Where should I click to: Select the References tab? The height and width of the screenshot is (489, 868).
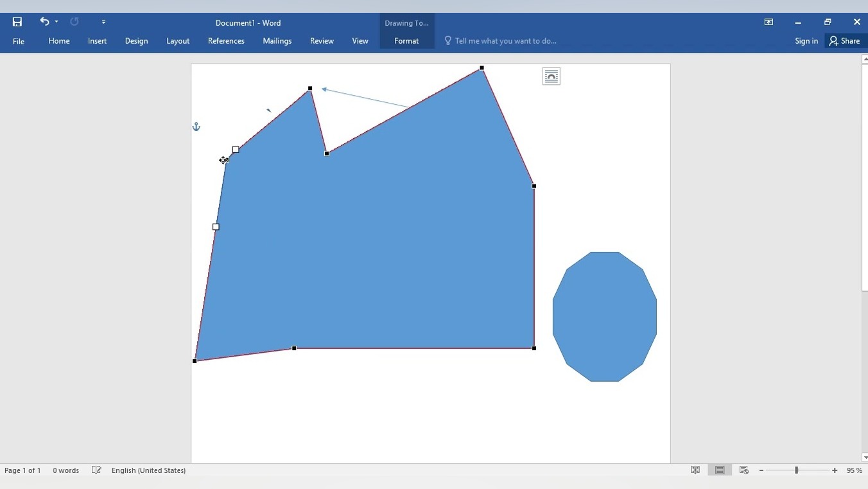226,41
